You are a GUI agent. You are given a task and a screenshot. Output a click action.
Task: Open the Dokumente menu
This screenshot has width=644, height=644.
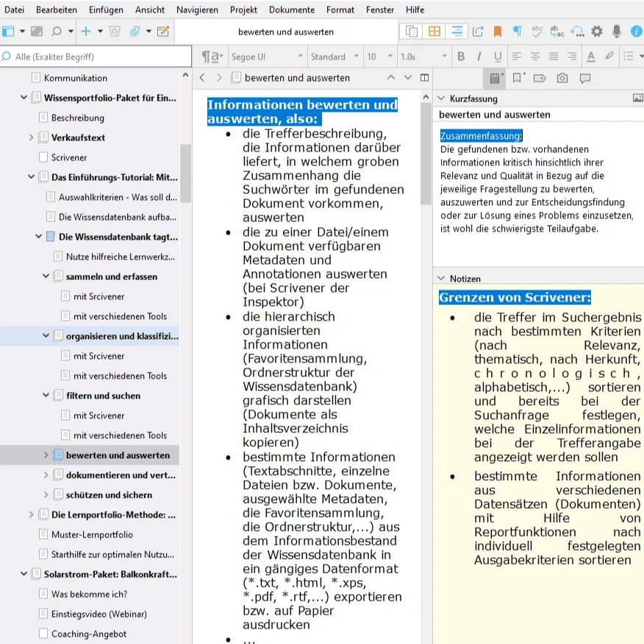coord(291,10)
